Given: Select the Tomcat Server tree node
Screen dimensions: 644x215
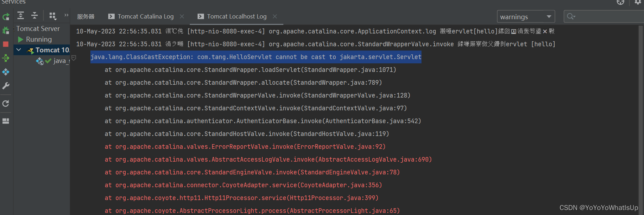Looking at the screenshot, I should coord(38,28).
